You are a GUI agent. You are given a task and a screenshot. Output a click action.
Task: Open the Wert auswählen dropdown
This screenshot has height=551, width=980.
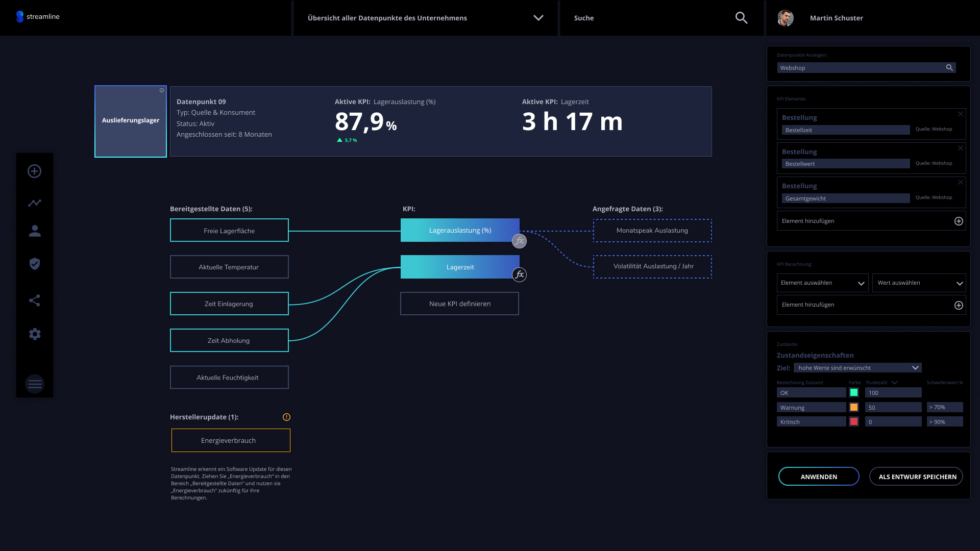[919, 283]
